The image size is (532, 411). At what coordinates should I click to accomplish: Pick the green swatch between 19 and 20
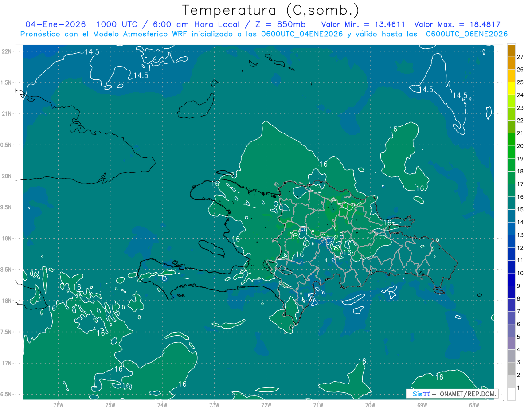(511, 152)
